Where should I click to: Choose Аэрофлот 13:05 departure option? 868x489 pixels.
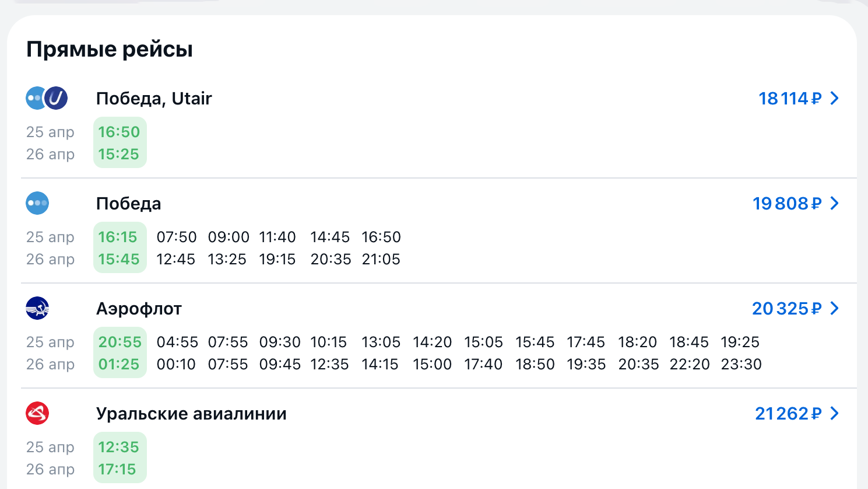[381, 342]
